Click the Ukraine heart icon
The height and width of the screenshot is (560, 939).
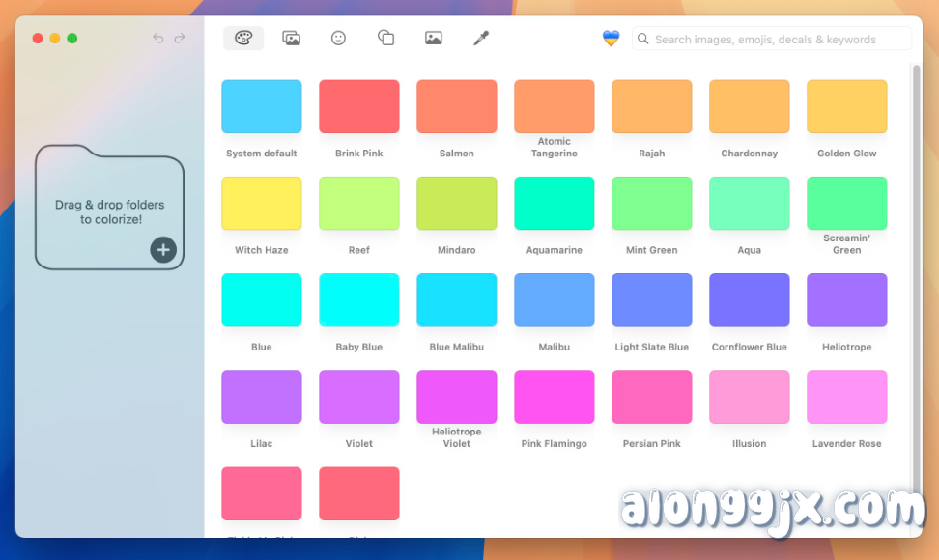(611, 38)
